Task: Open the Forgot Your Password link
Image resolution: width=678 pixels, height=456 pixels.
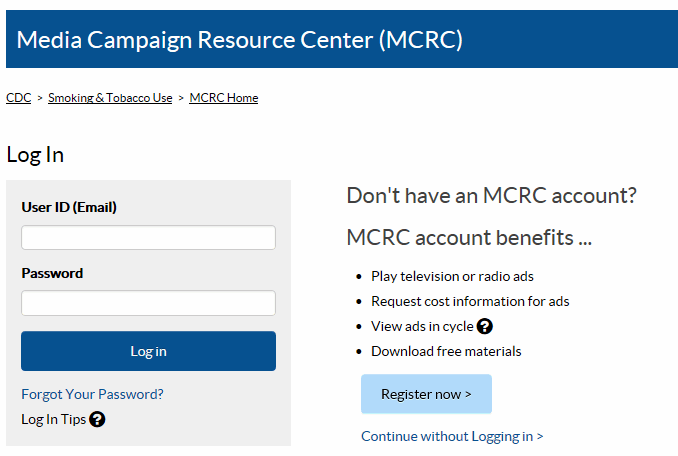Action: point(92,394)
